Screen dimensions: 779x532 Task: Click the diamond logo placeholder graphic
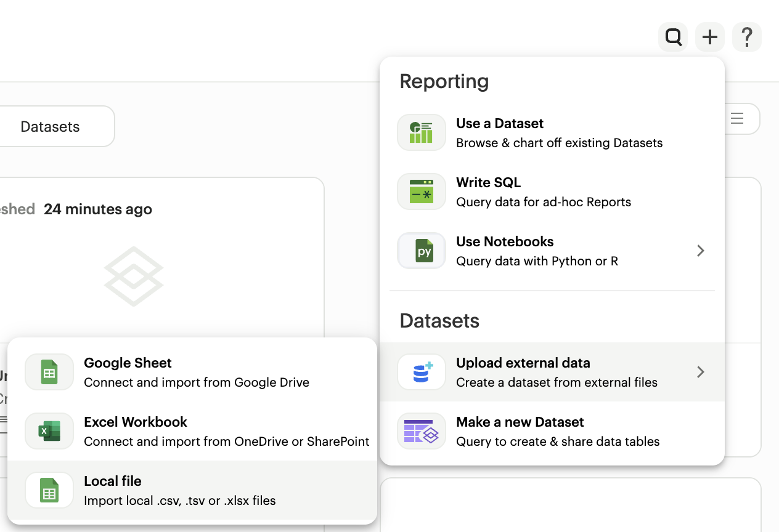click(134, 276)
